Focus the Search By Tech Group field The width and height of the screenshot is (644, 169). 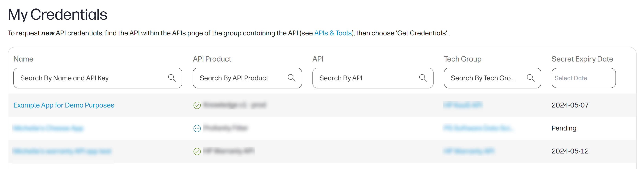492,78
